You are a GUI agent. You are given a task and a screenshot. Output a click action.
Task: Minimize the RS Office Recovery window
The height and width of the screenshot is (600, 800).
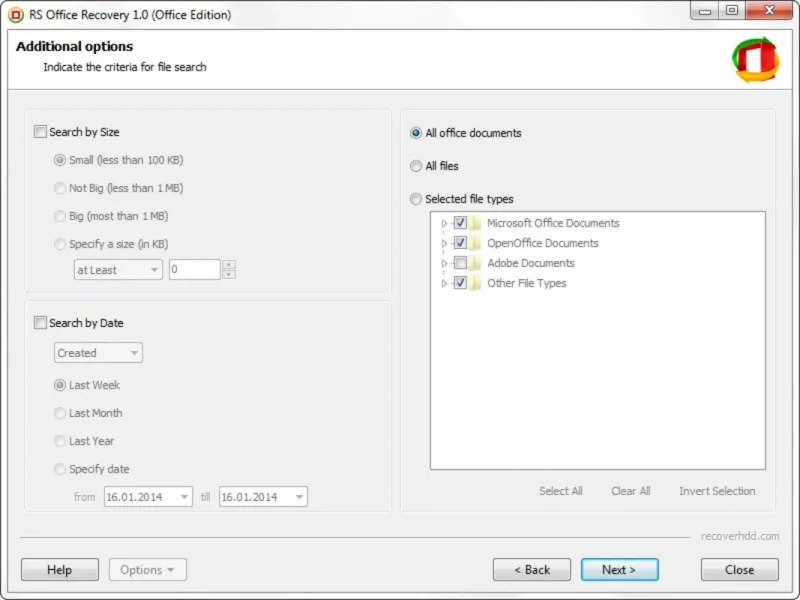click(705, 11)
